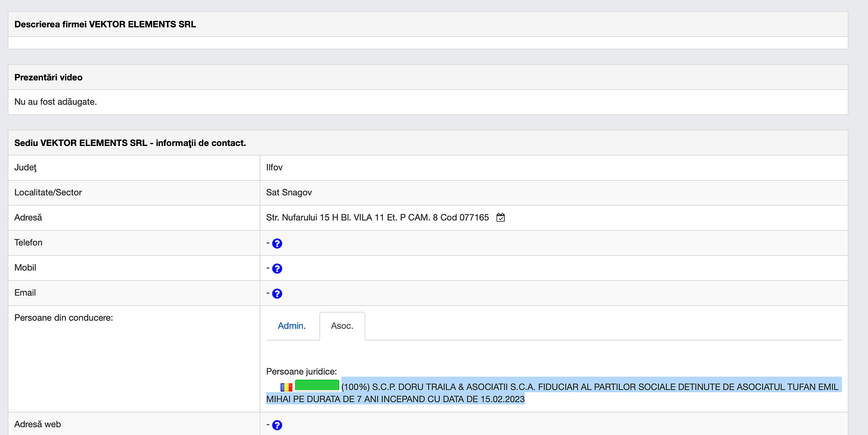Click the 'Ilfov' county value
The width and height of the screenshot is (868, 435).
(274, 167)
